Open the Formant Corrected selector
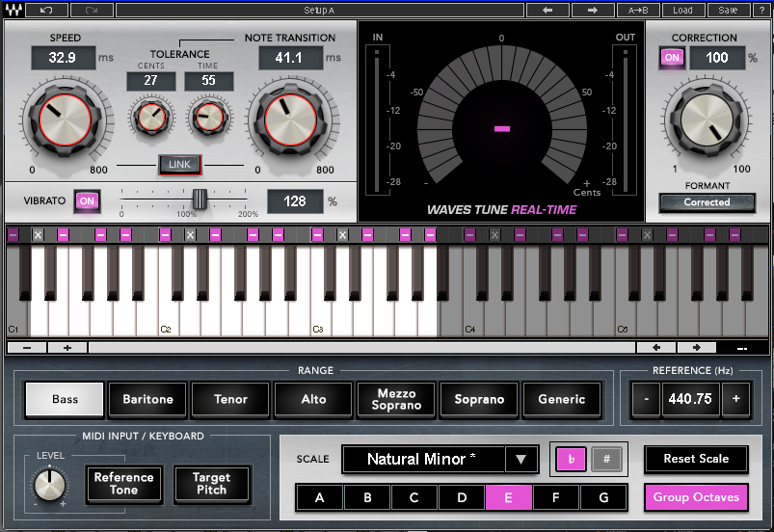The width and height of the screenshot is (774, 532). (x=707, y=202)
